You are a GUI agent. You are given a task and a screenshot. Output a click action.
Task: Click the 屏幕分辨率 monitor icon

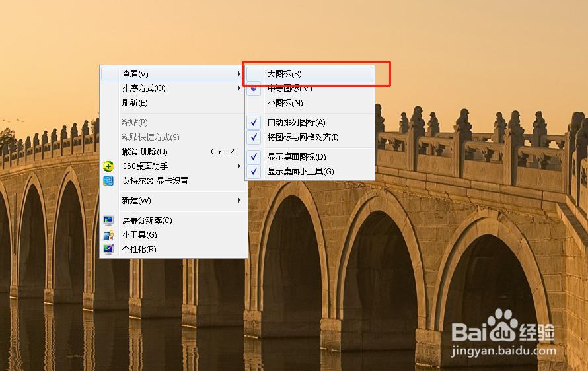[x=108, y=220]
